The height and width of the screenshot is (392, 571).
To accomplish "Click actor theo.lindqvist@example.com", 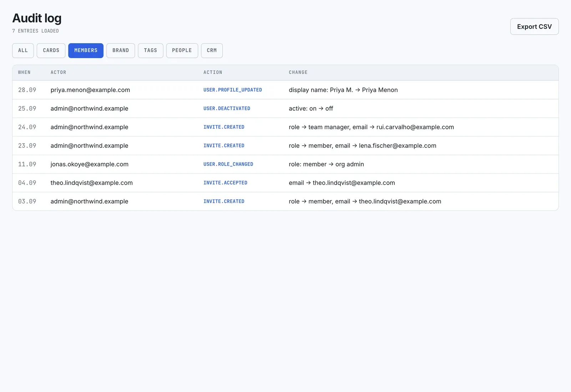I will pos(92,183).
